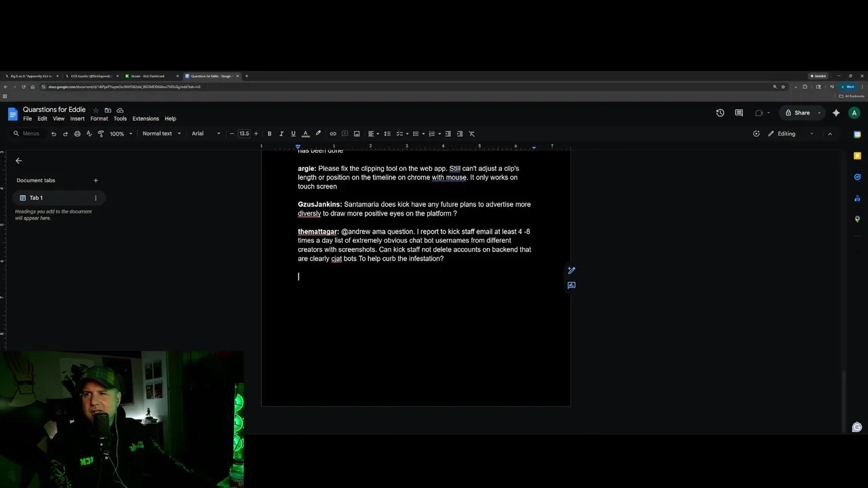Open the Help menu
Image resolution: width=868 pixels, height=488 pixels.
170,119
